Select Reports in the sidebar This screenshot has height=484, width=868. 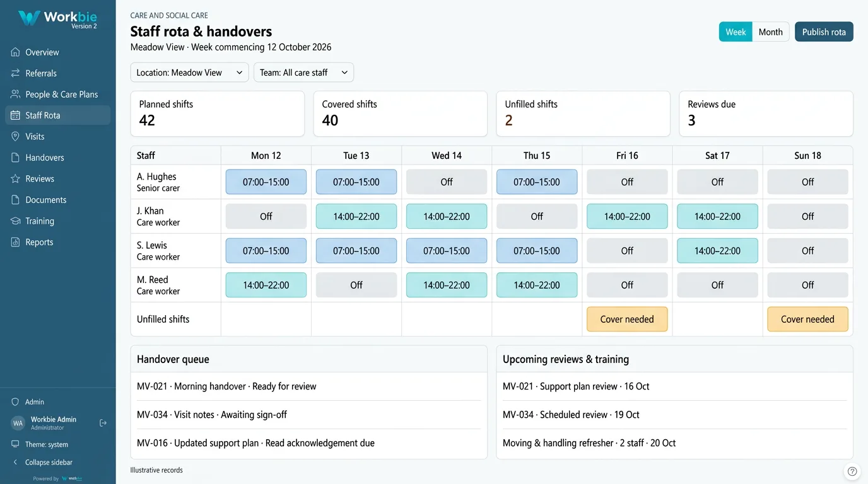pos(58,242)
